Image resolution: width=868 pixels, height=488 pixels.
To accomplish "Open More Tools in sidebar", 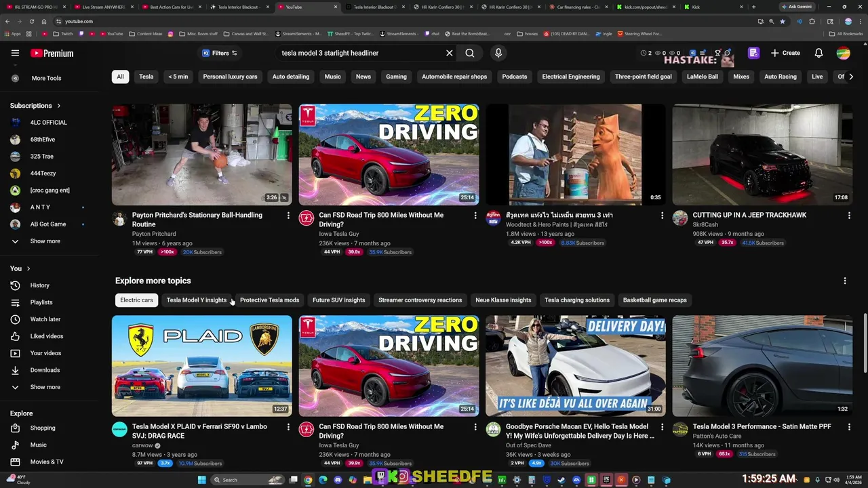I will (x=46, y=78).
